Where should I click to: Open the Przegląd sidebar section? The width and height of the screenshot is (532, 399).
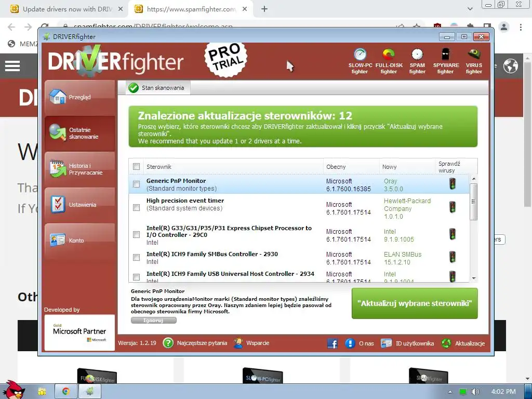click(79, 97)
